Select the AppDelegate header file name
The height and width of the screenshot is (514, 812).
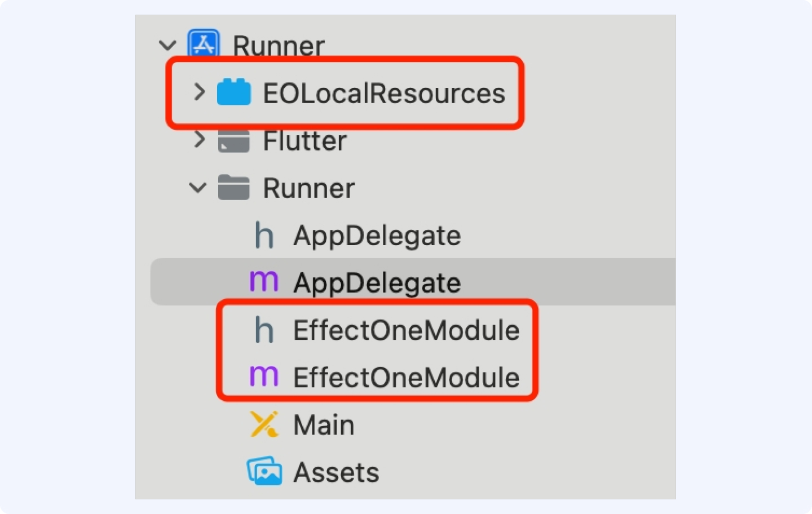377,236
